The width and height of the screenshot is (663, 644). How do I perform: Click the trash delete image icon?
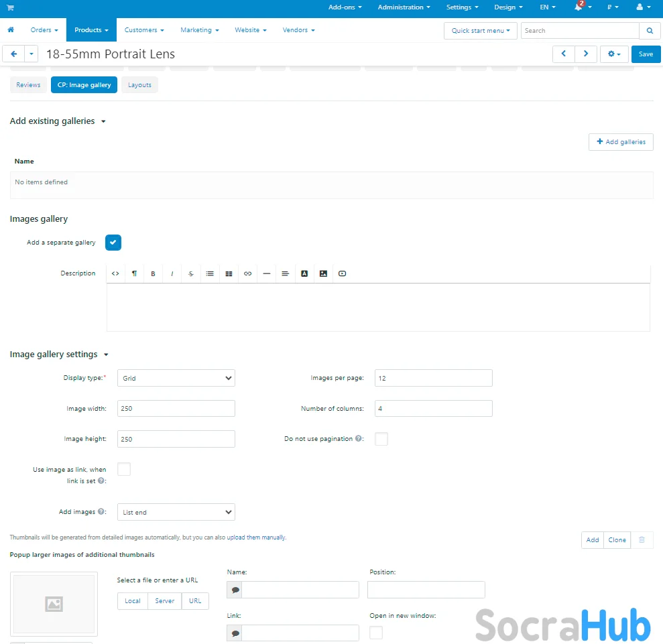coord(642,539)
